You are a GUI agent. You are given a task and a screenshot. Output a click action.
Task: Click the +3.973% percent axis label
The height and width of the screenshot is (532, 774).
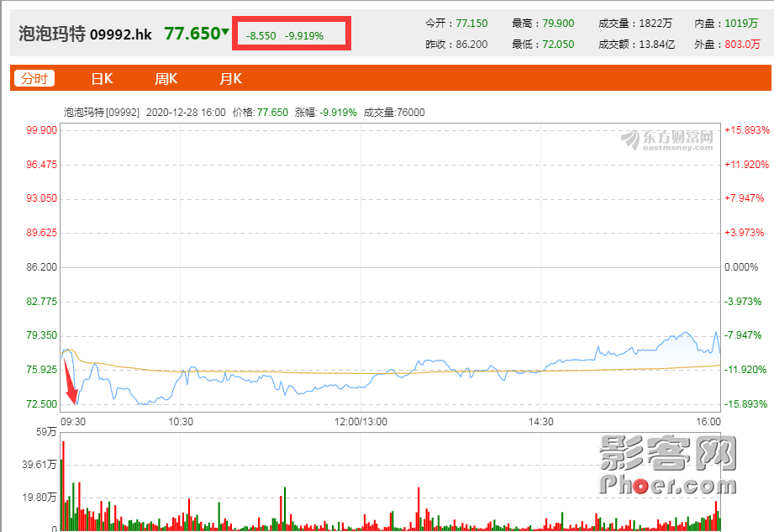click(x=744, y=233)
